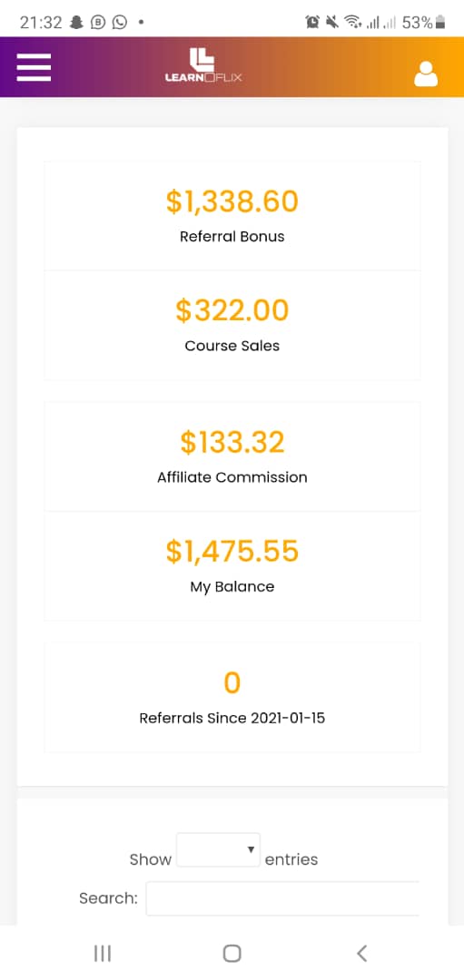This screenshot has width=464, height=980.
Task: Tap the Snapchat notification icon
Action: [76, 23]
